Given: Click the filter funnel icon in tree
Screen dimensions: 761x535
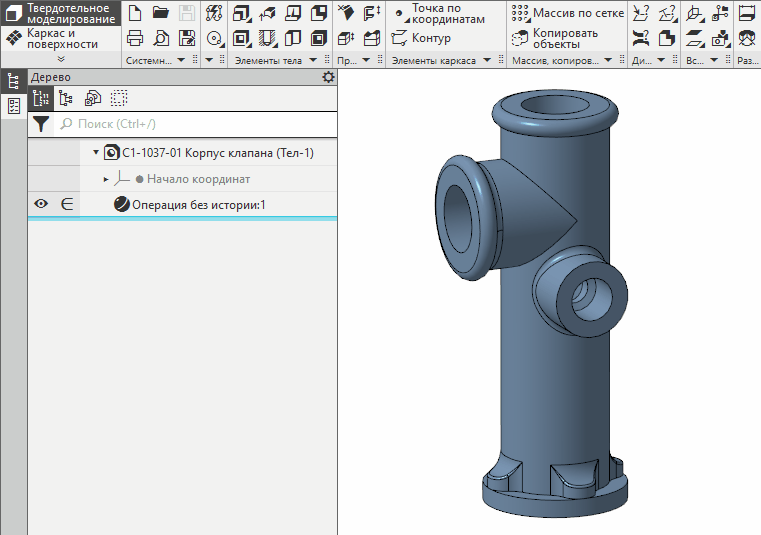Looking at the screenshot, I should pyautogui.click(x=40, y=124).
